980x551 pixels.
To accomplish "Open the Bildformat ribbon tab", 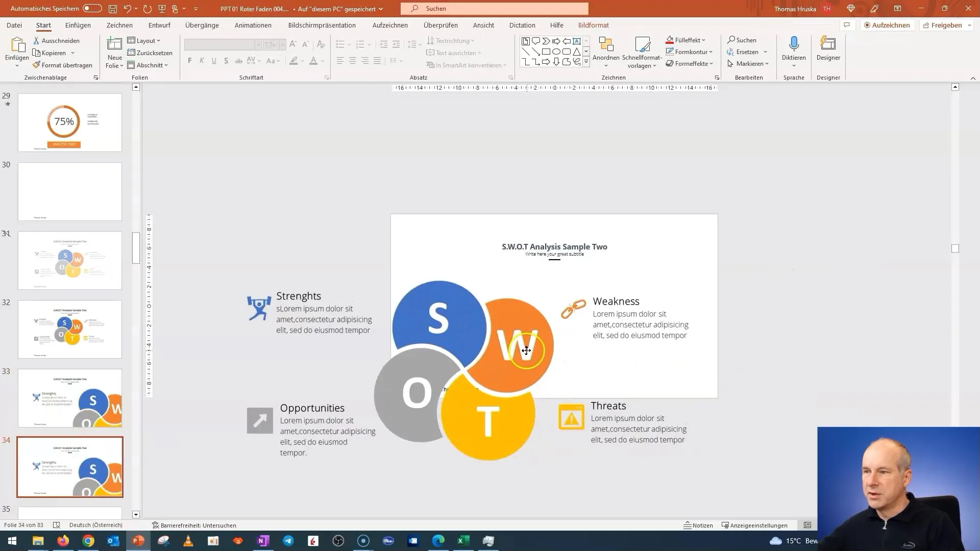I will point(593,25).
